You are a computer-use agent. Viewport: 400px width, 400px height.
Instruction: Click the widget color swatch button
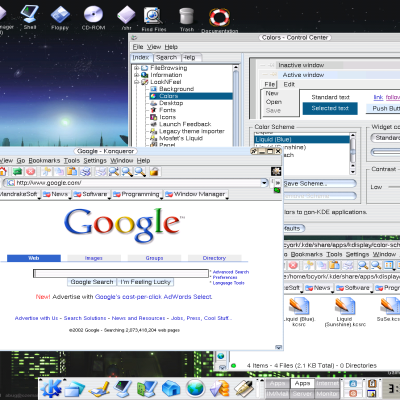pos(386,152)
